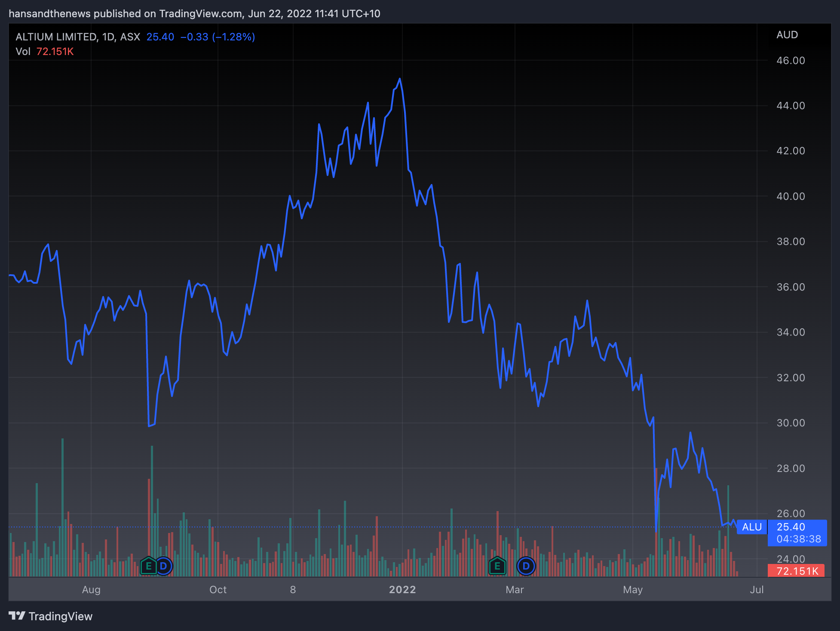
Task: Click the TradingView logo icon
Action: click(x=17, y=616)
